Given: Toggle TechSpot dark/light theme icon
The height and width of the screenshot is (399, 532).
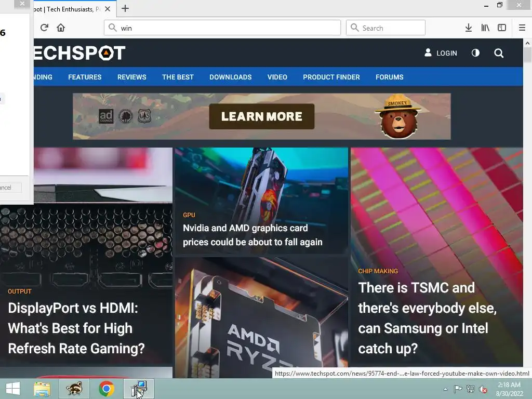Looking at the screenshot, I should coord(475,52).
